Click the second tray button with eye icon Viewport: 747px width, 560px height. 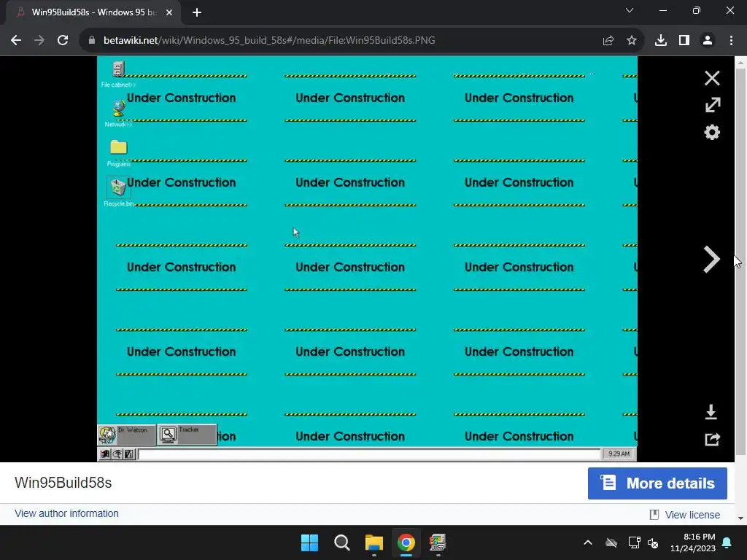(117, 454)
